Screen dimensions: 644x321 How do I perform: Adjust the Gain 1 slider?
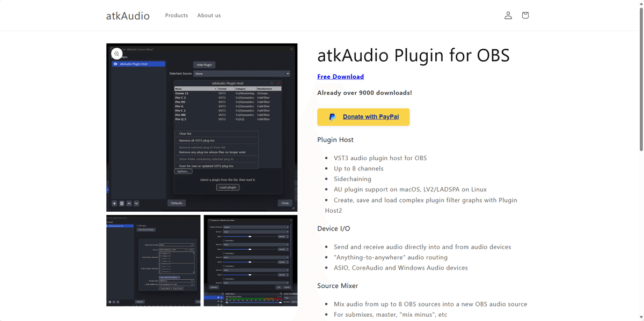pyautogui.click(x=250, y=236)
